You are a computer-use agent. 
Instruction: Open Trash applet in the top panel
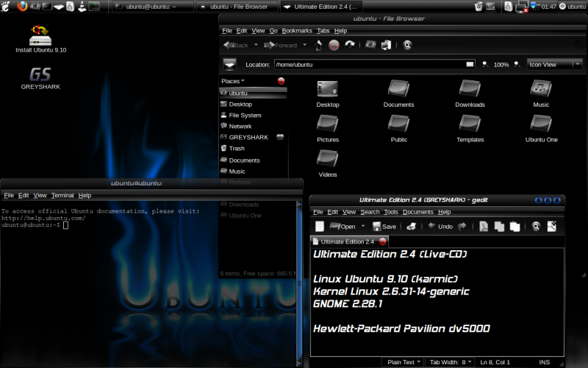[x=478, y=7]
